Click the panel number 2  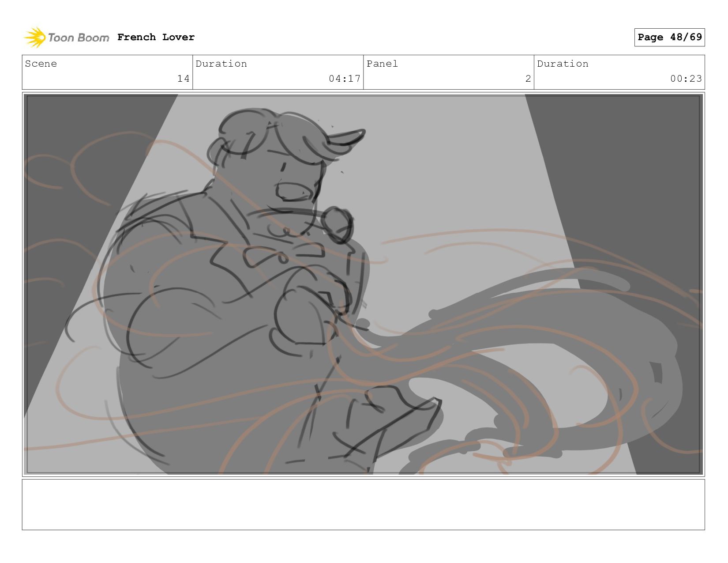[x=528, y=79]
